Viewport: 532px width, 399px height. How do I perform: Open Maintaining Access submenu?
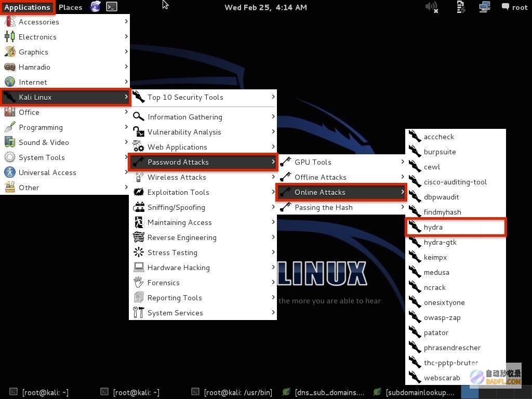(x=203, y=222)
